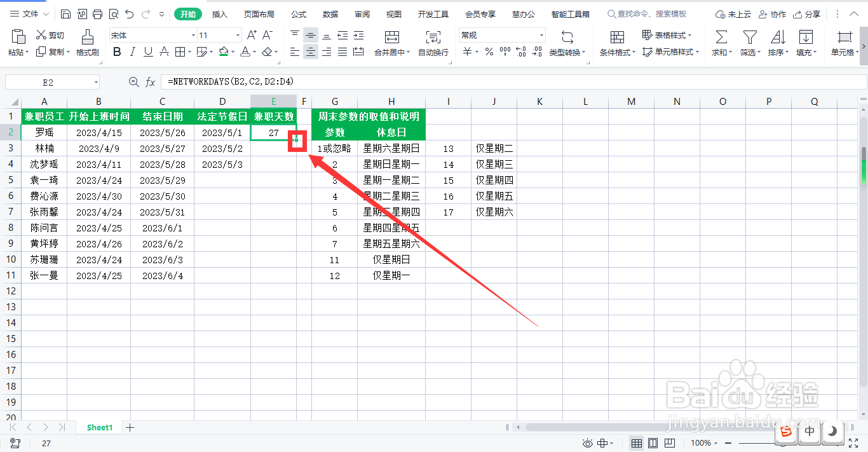Expand the Name Box dropdown for E2
Screen dimensions: 868x452
[96, 82]
